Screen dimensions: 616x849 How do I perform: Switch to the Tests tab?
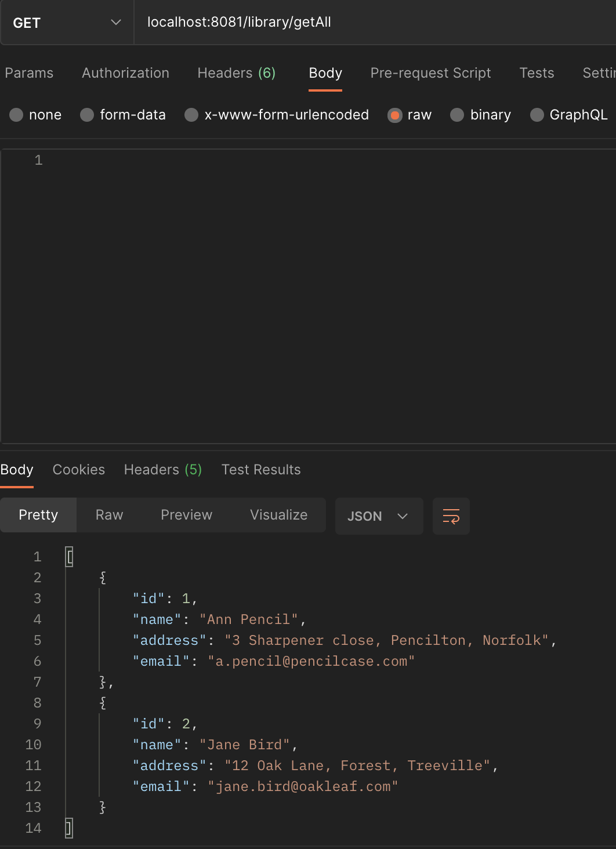pos(537,73)
